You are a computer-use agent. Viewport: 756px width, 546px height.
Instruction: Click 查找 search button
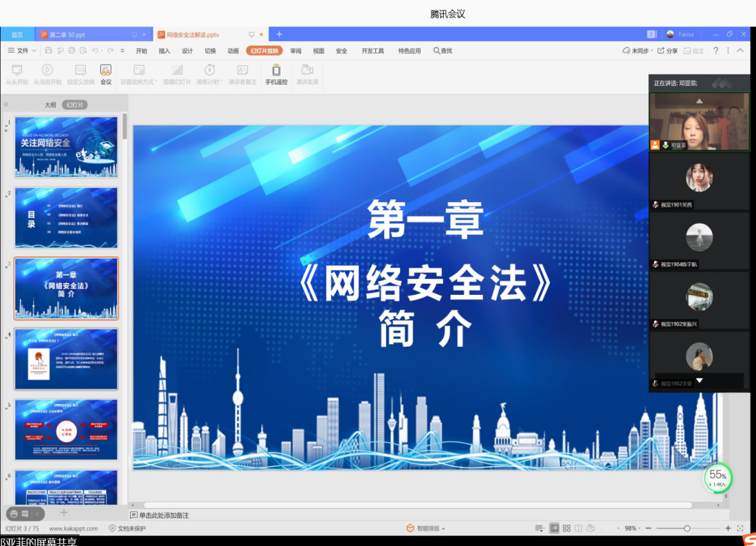[442, 50]
